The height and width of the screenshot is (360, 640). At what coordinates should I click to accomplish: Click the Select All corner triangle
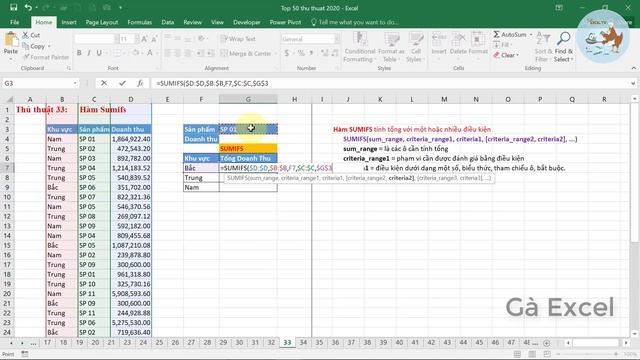[x=9, y=99]
